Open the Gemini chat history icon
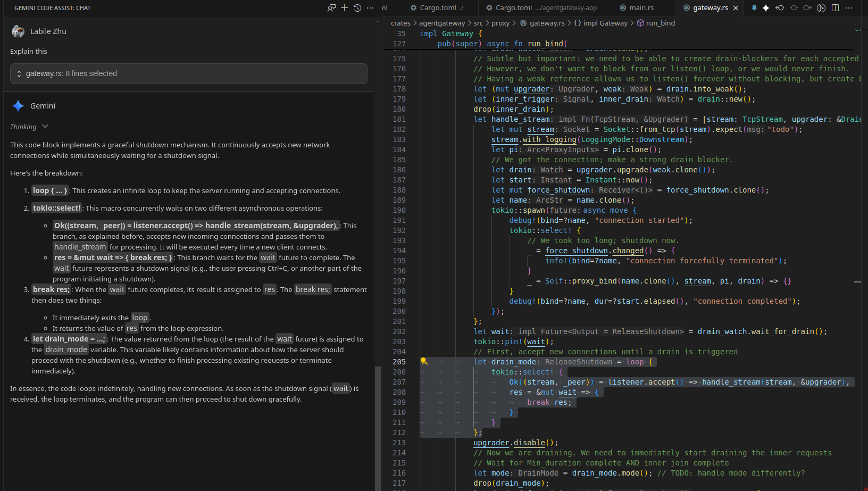868x491 pixels. click(357, 8)
